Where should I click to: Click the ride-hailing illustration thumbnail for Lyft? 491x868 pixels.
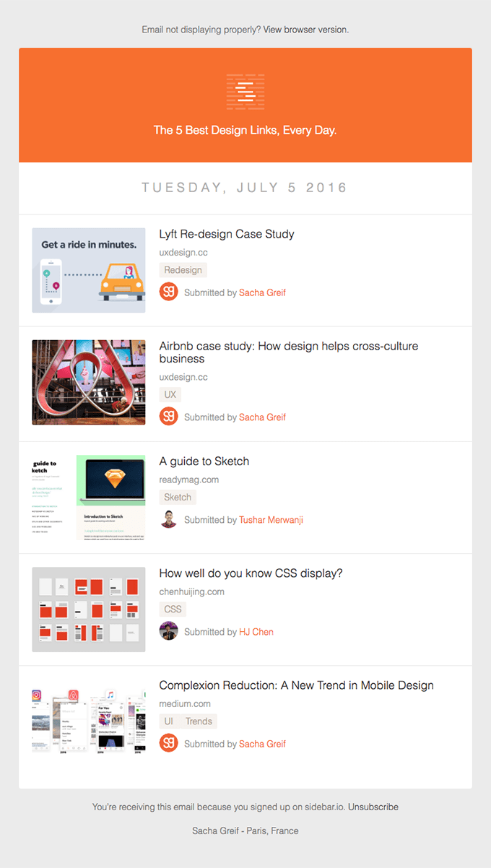click(88, 270)
